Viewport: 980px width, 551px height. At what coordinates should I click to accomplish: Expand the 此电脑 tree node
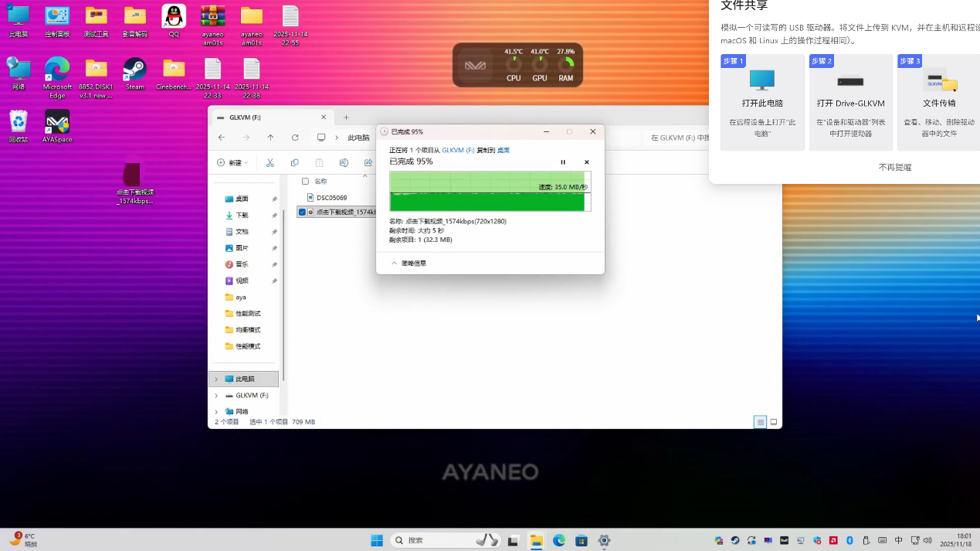click(216, 379)
